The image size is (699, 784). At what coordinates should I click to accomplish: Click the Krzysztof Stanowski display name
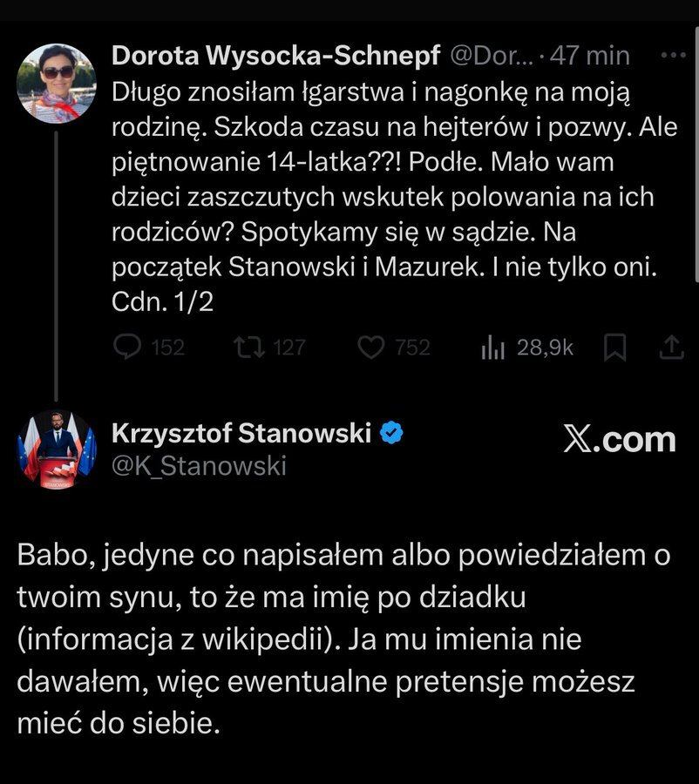coord(242,432)
